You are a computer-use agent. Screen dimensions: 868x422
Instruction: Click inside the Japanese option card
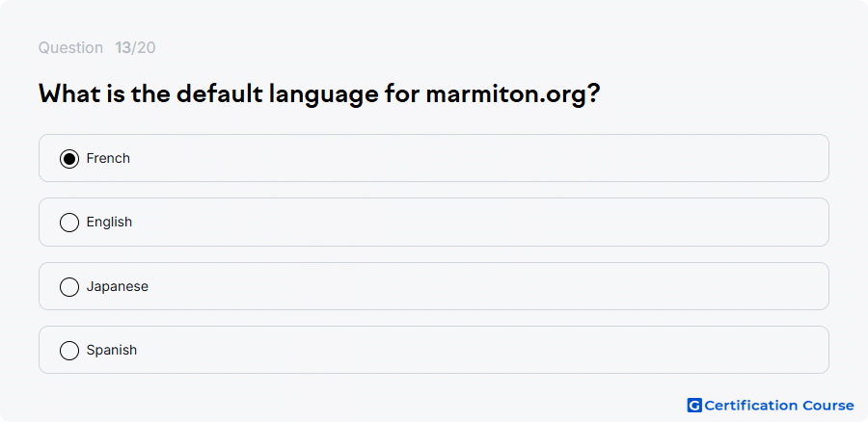pos(433,286)
